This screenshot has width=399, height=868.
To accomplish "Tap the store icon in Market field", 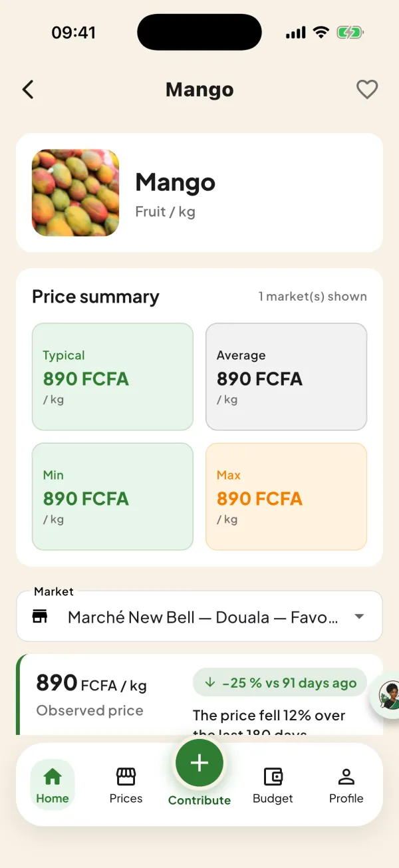I will point(41,617).
